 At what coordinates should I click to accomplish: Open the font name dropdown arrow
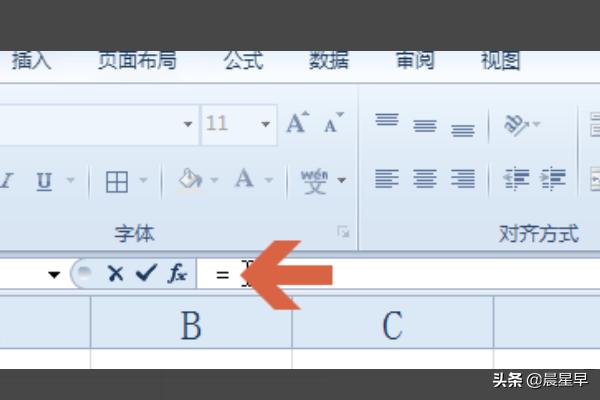[x=188, y=124]
